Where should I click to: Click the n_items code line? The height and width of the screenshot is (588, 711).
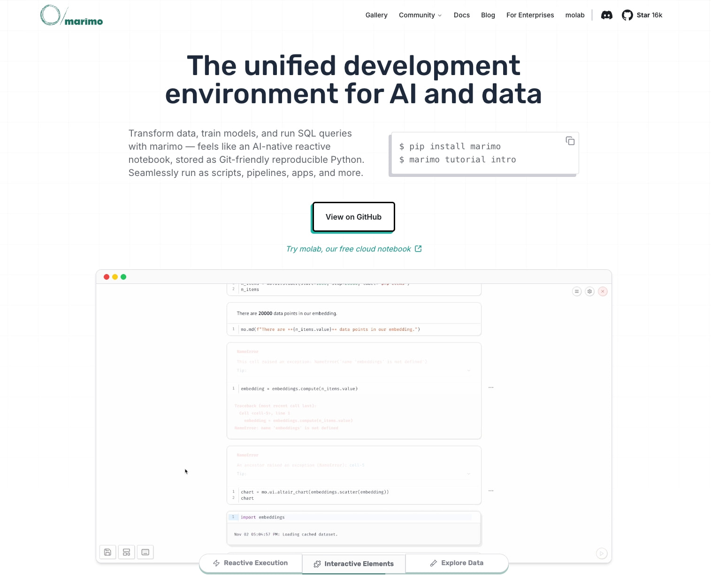click(x=250, y=290)
